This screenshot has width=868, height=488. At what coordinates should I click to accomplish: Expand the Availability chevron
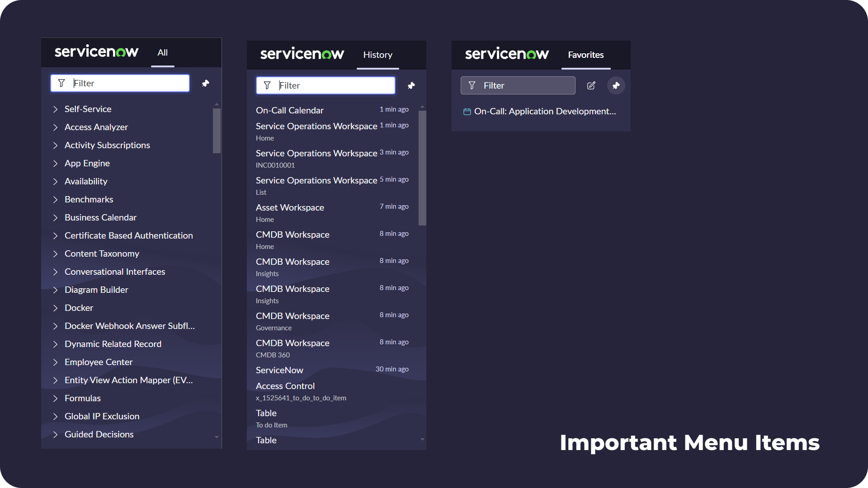[x=55, y=181]
